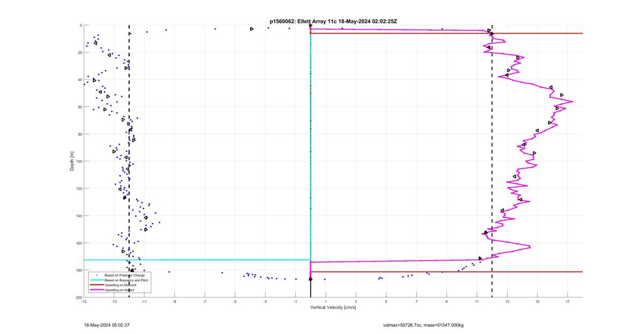Click the depth tick label '20'
The height and width of the screenshot is (334, 644).
[x=79, y=53]
